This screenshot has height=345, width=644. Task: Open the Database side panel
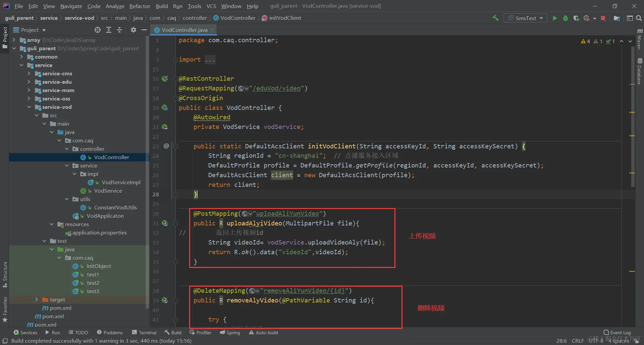pos(639,71)
